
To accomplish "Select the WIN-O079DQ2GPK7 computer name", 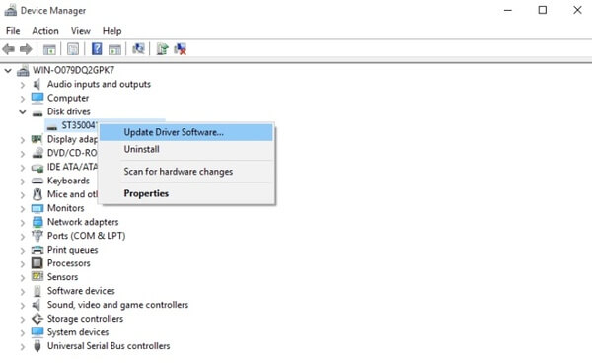I will (73, 70).
